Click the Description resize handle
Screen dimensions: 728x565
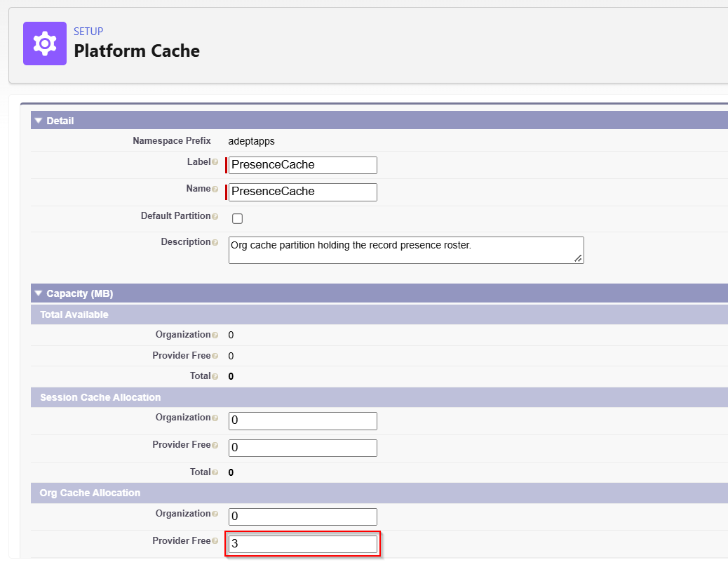pyautogui.click(x=579, y=259)
